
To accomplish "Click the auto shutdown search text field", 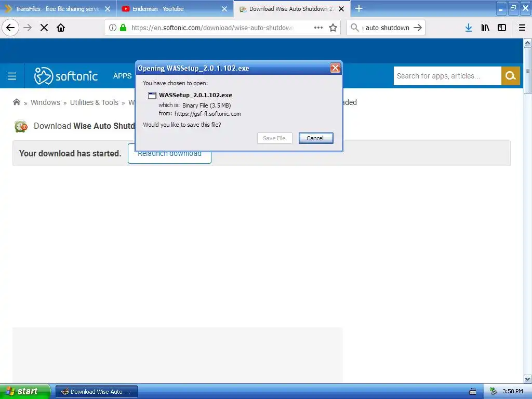I will tap(386, 28).
